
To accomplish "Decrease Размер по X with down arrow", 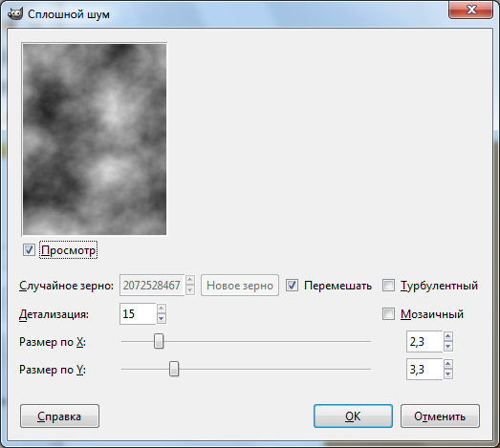I will tap(448, 347).
